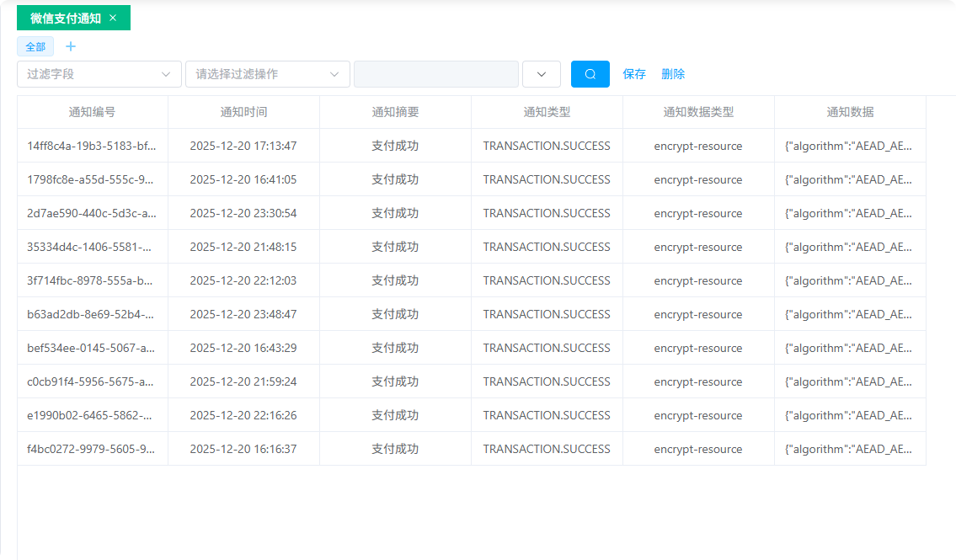Click into the filter value input field

click(x=435, y=74)
